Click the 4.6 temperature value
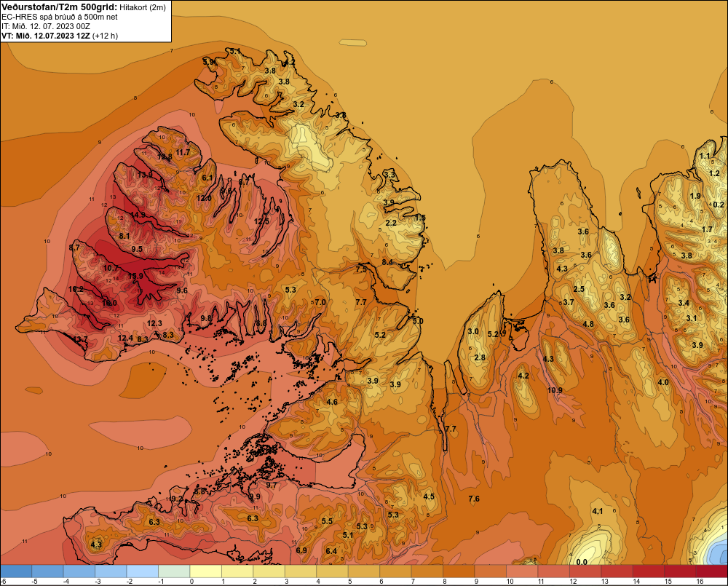The image size is (728, 586). tap(332, 402)
